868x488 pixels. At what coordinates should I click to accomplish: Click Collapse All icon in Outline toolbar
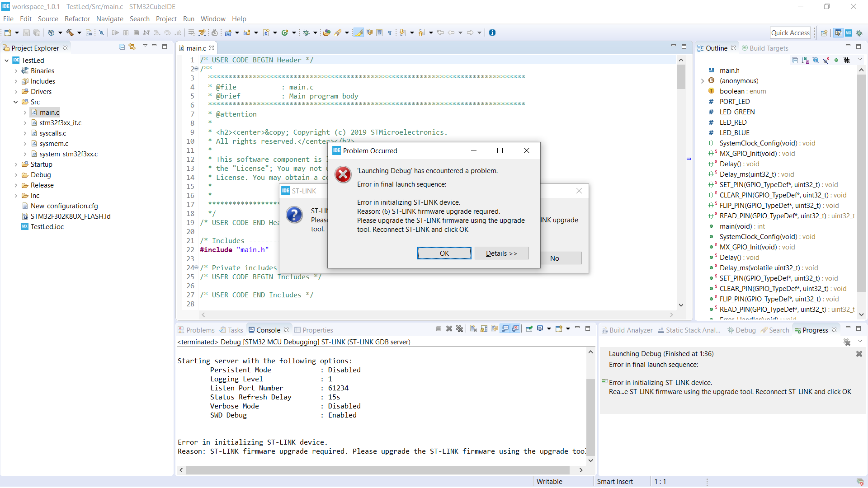795,60
